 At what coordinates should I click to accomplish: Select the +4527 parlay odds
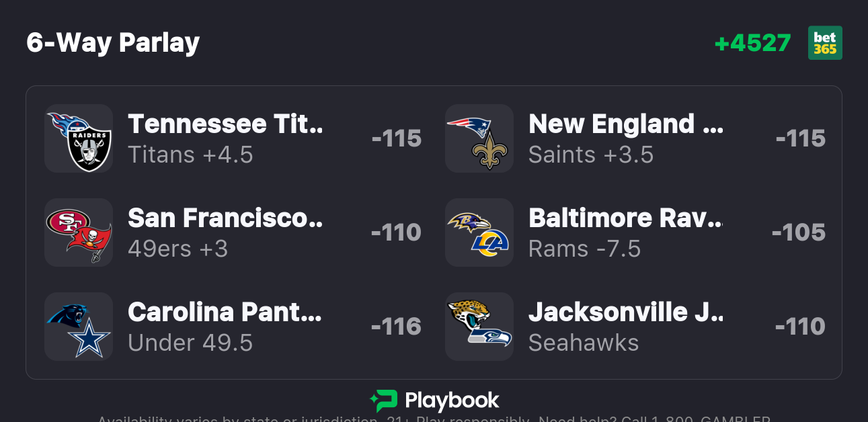click(x=752, y=43)
